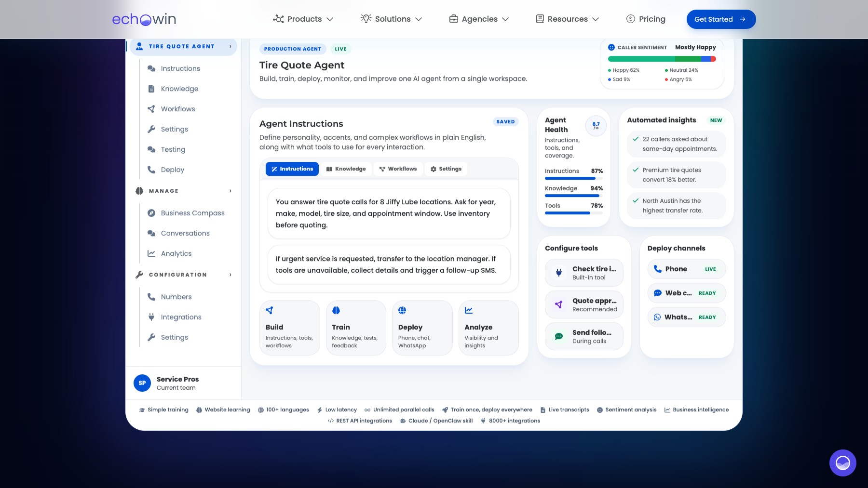This screenshot has height=488, width=868.
Task: Click the urgent service instructions text box
Action: pos(389,264)
